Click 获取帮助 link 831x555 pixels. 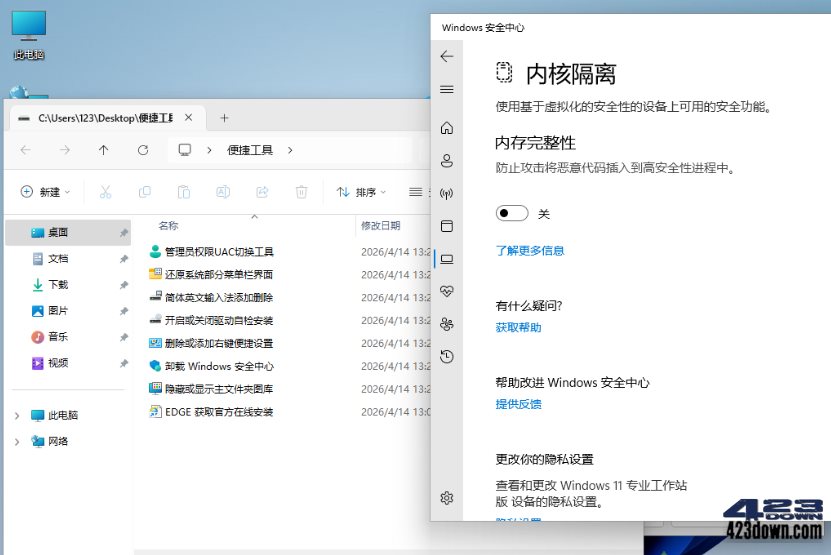tap(518, 328)
